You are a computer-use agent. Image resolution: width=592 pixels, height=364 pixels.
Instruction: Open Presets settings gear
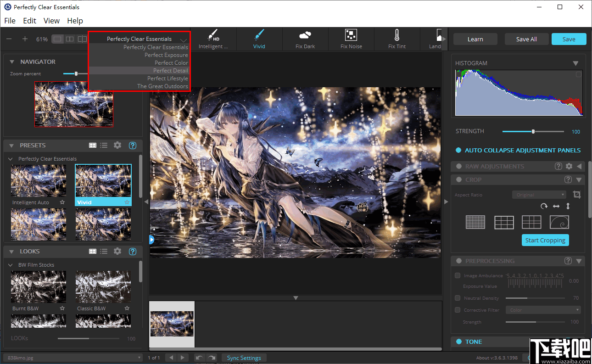pos(117,145)
